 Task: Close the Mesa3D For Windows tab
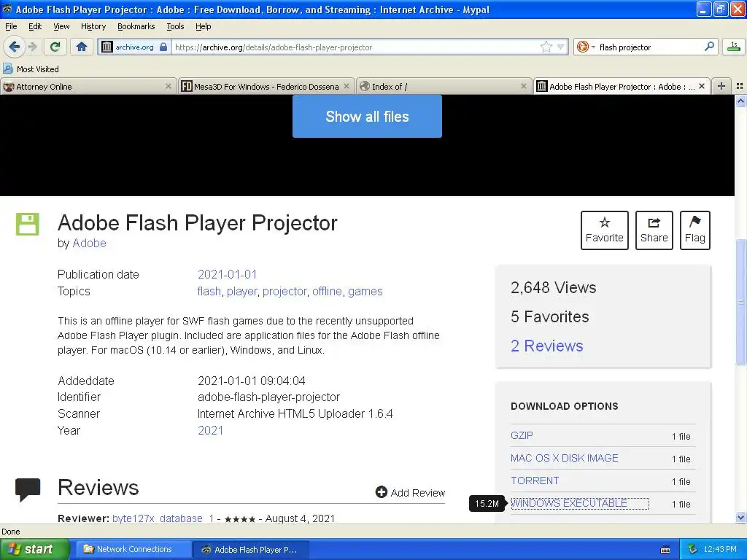click(347, 86)
